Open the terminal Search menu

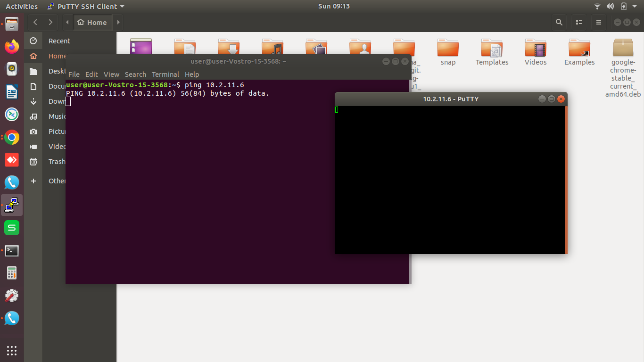point(135,74)
